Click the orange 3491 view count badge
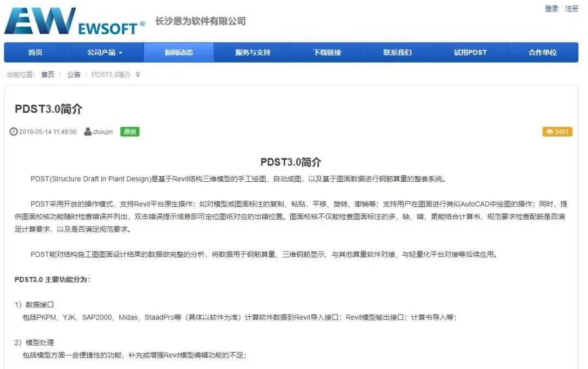Screen dimensions: 588x369 coord(558,132)
